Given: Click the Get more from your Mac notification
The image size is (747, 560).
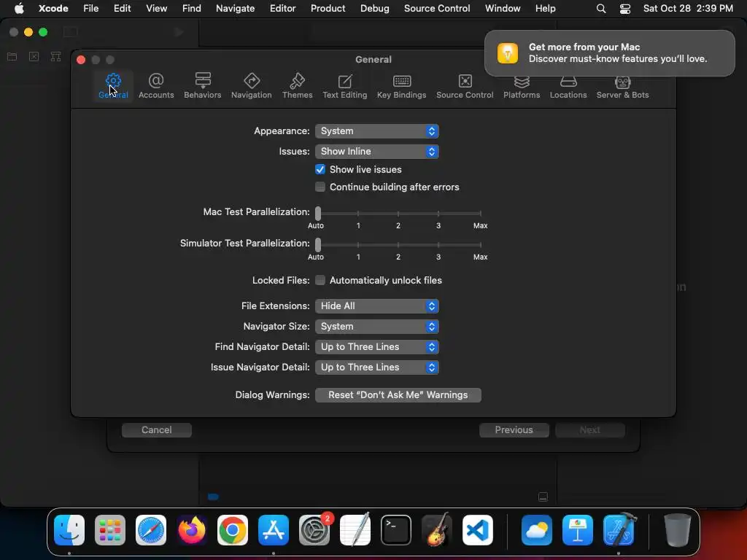Looking at the screenshot, I should point(610,53).
